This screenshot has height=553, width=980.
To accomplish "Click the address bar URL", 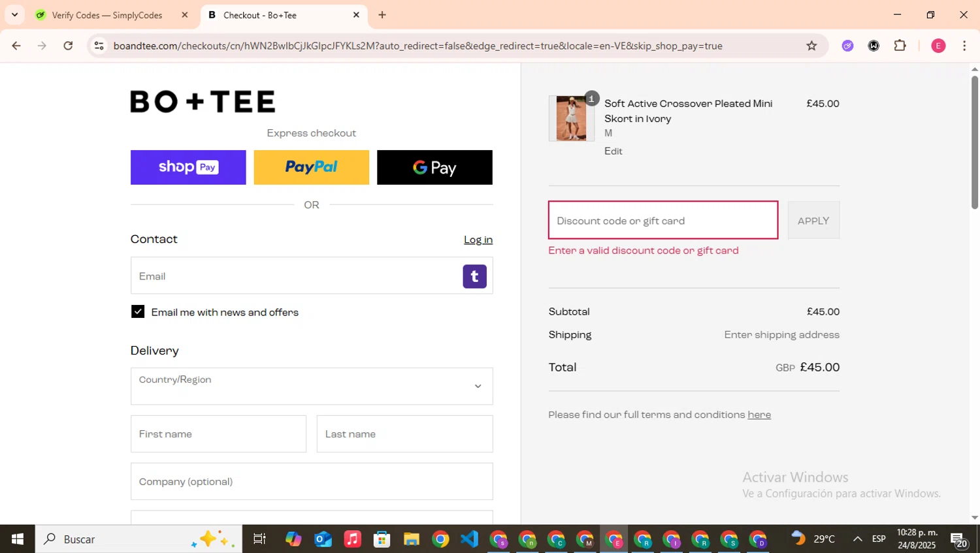I will point(418,46).
